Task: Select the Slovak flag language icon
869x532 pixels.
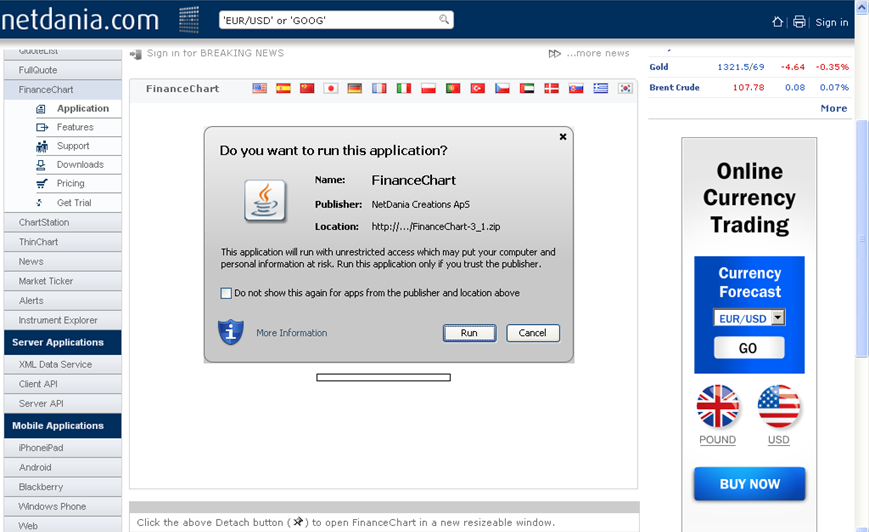Action: click(x=576, y=88)
